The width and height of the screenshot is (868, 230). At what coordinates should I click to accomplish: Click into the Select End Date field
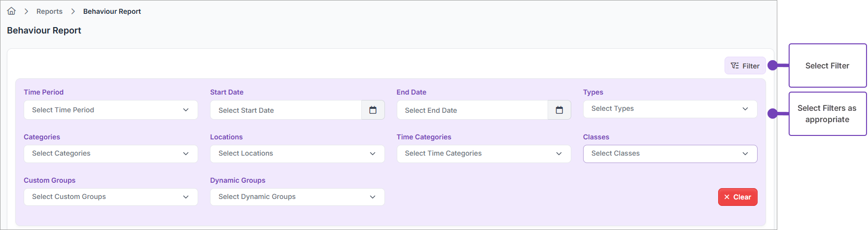(472, 110)
